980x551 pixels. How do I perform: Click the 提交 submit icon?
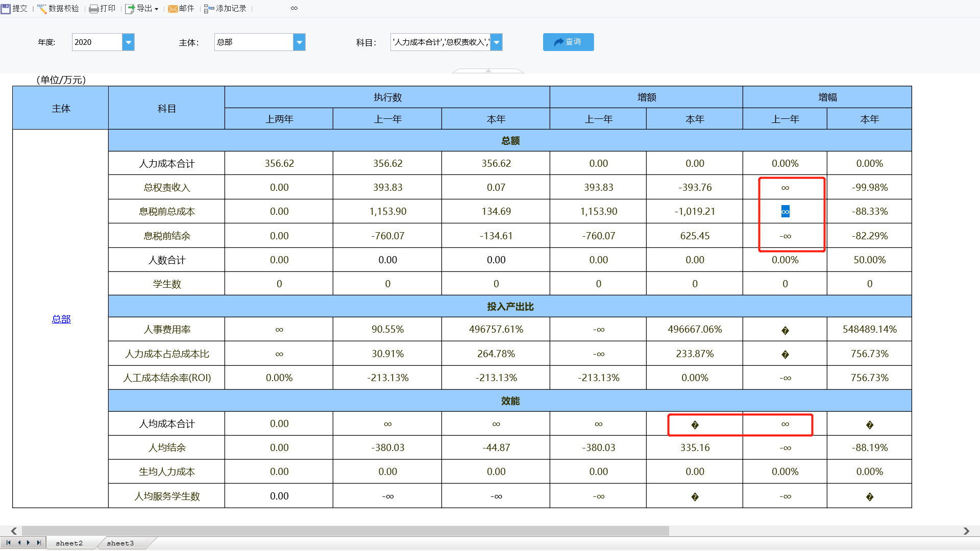coord(6,8)
